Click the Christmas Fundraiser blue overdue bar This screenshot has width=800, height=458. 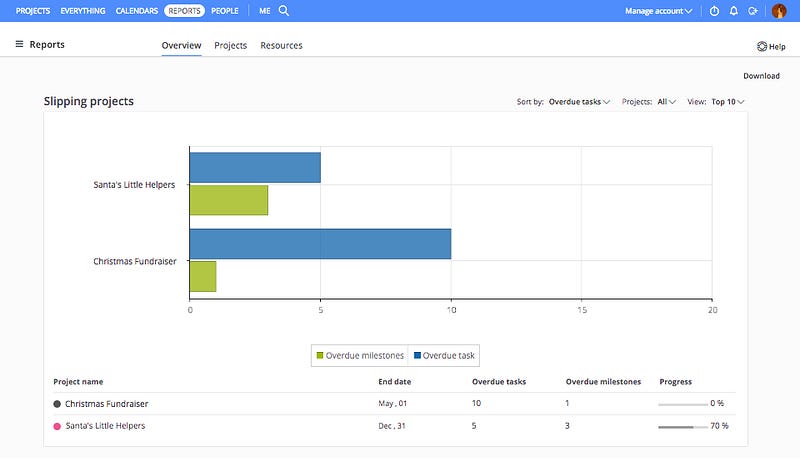(320, 244)
